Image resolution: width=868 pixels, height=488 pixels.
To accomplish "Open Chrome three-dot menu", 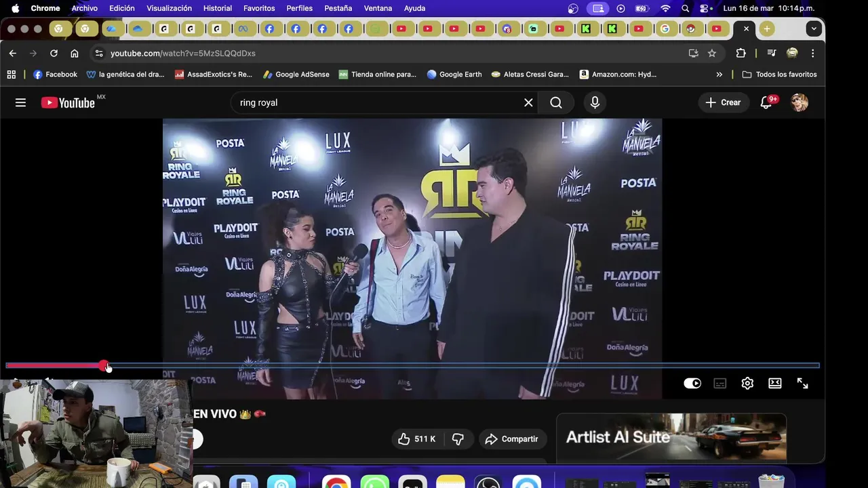I will click(x=812, y=53).
